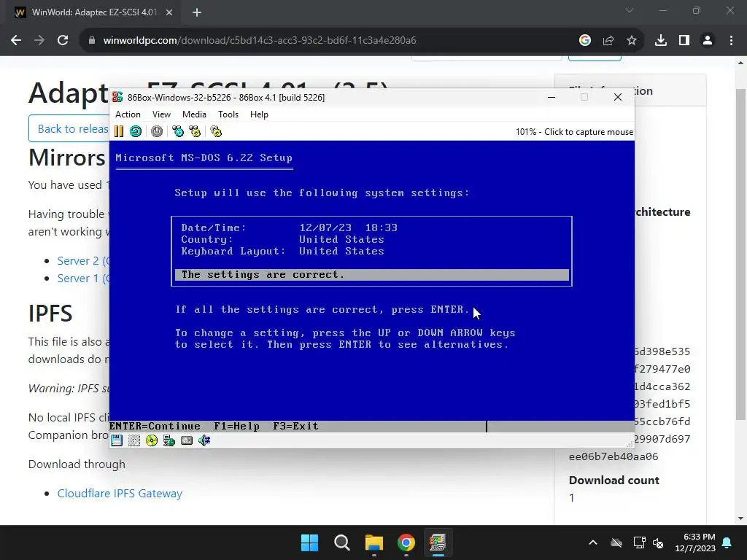The width and height of the screenshot is (747, 560).
Task: Open Windows taskbar search
Action: (x=341, y=542)
